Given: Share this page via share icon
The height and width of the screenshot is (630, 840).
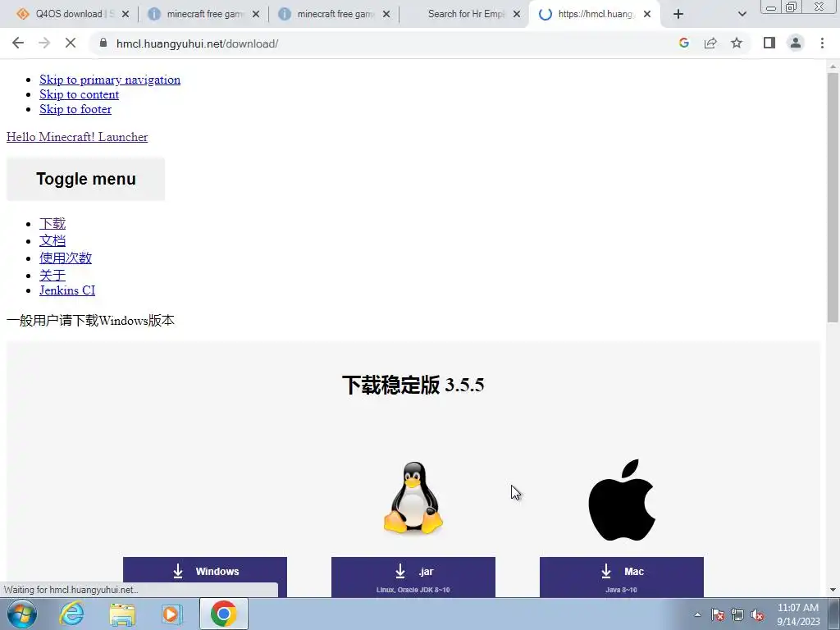Looking at the screenshot, I should click(710, 43).
